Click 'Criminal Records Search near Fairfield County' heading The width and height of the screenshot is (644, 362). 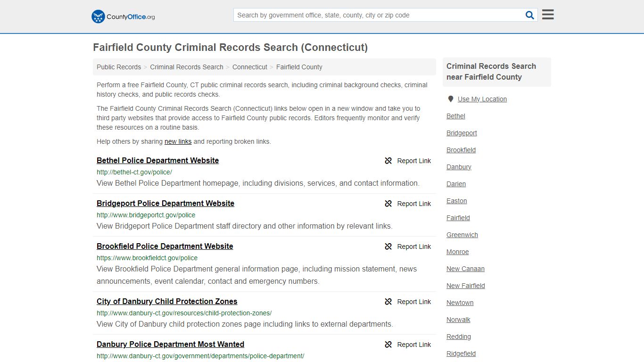click(491, 72)
